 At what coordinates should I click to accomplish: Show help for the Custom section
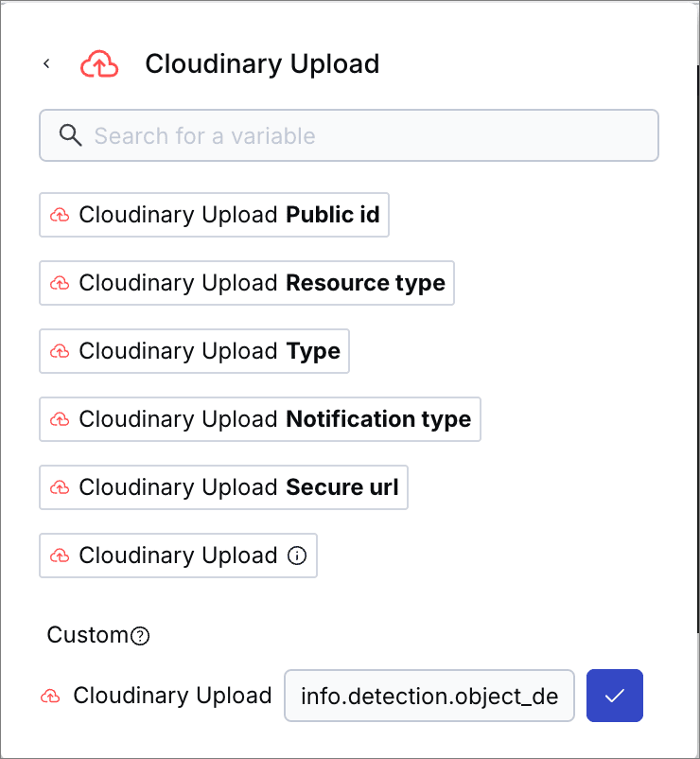click(140, 636)
